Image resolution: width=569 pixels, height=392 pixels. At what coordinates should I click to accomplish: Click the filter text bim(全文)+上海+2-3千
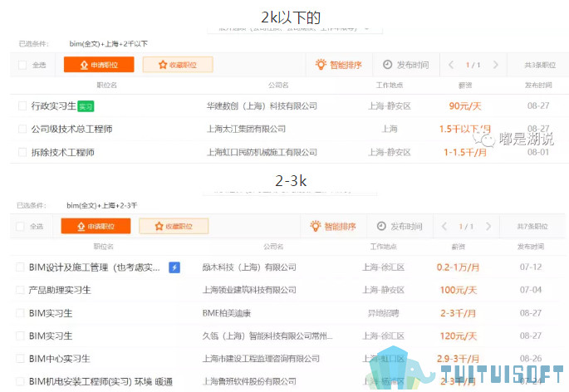tap(102, 205)
